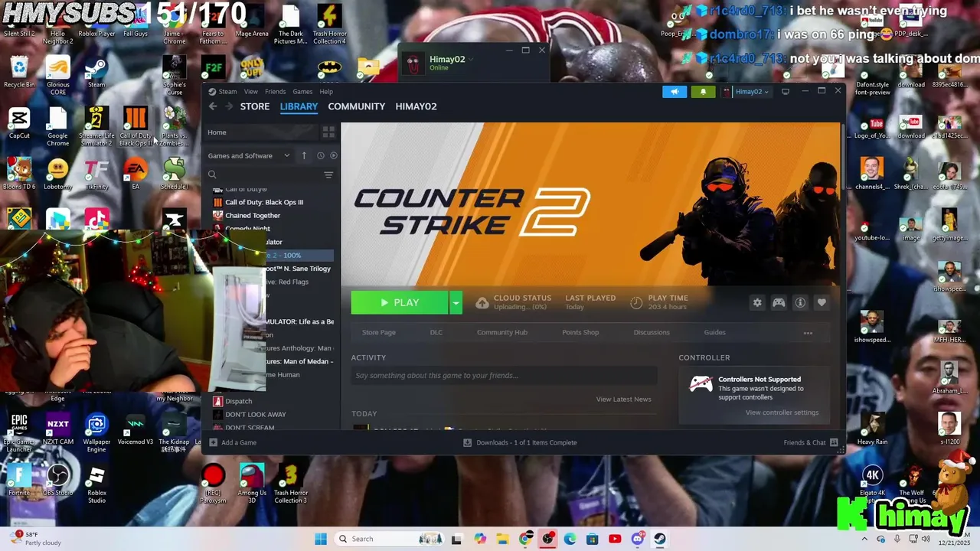Open YouTube taskbar icon
The width and height of the screenshot is (980, 551).
(x=615, y=539)
